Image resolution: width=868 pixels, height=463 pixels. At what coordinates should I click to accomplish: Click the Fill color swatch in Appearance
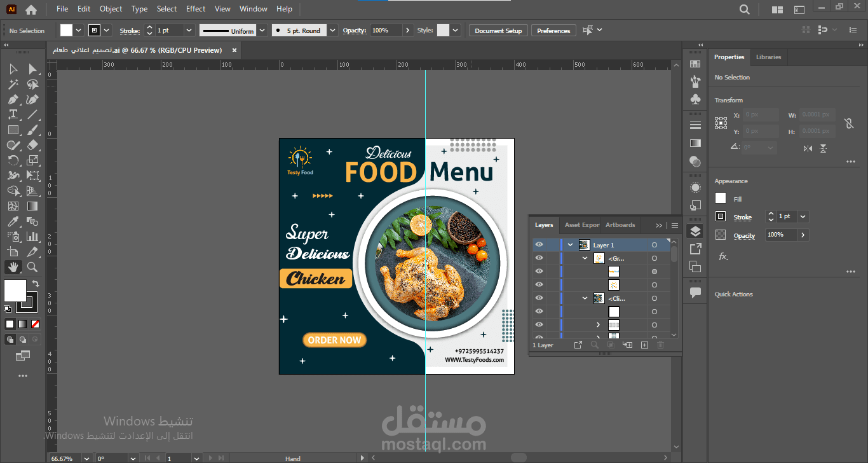tap(720, 198)
